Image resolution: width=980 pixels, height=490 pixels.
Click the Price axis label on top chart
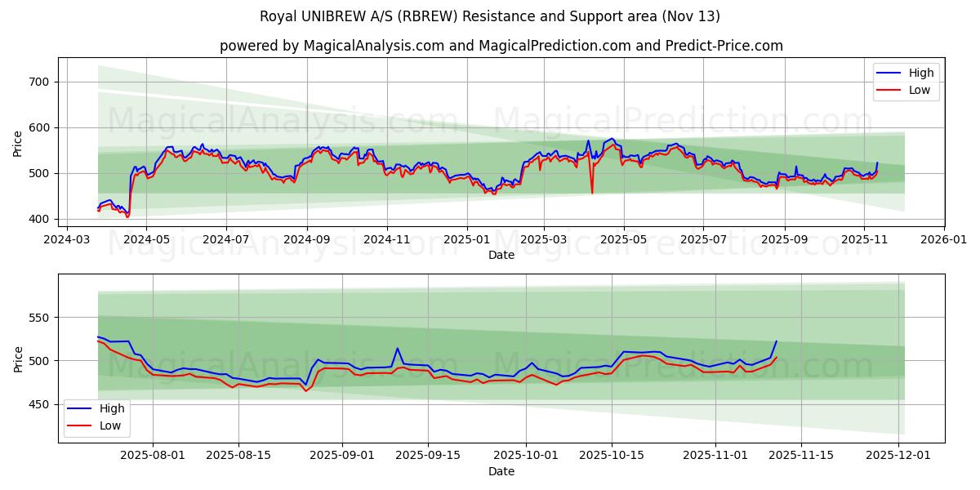coord(18,145)
